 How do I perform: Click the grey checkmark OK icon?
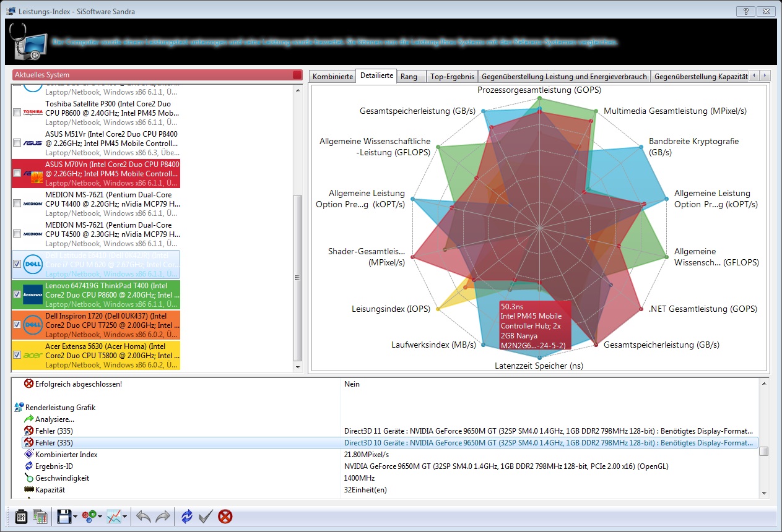coord(206,516)
